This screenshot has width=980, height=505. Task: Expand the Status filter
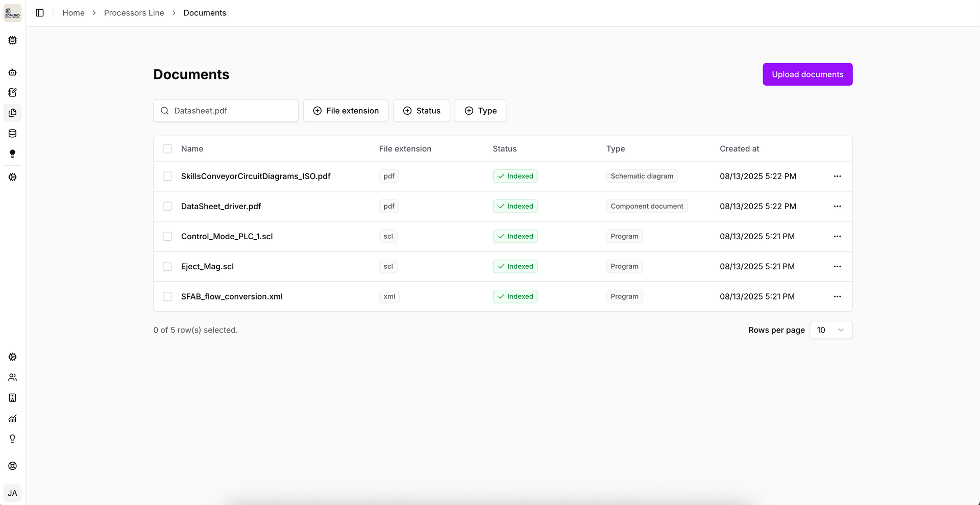(x=421, y=111)
